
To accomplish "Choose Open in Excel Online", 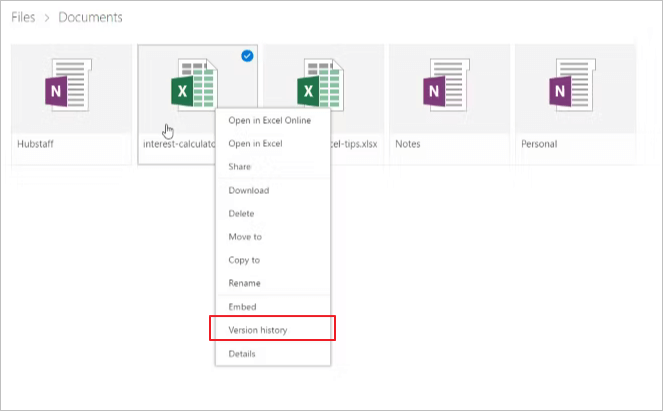I will (269, 121).
